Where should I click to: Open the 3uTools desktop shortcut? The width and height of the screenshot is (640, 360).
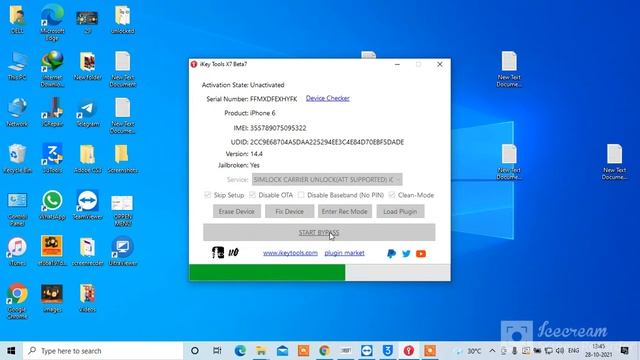(52, 158)
